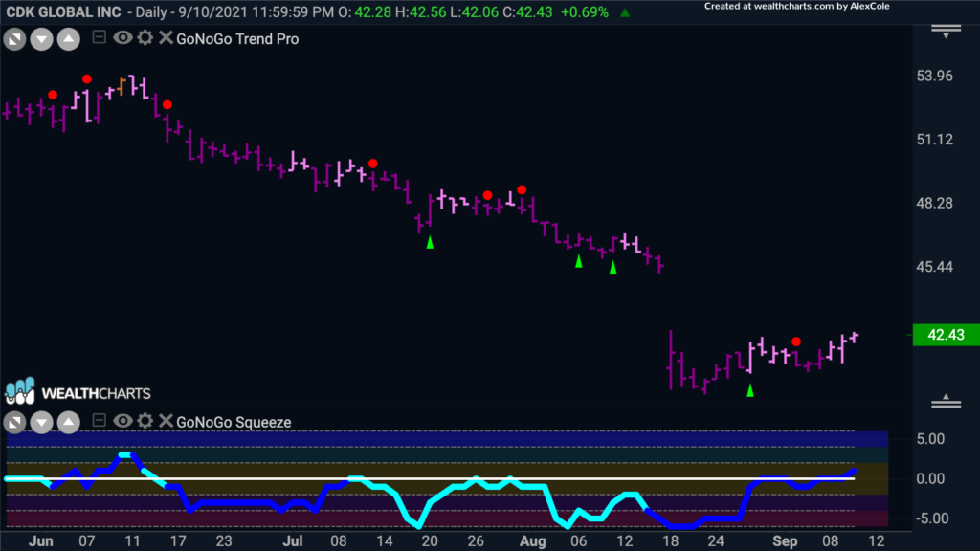Move the GoNoGo Trend Pro pane up
The image size is (980, 551).
point(69,40)
